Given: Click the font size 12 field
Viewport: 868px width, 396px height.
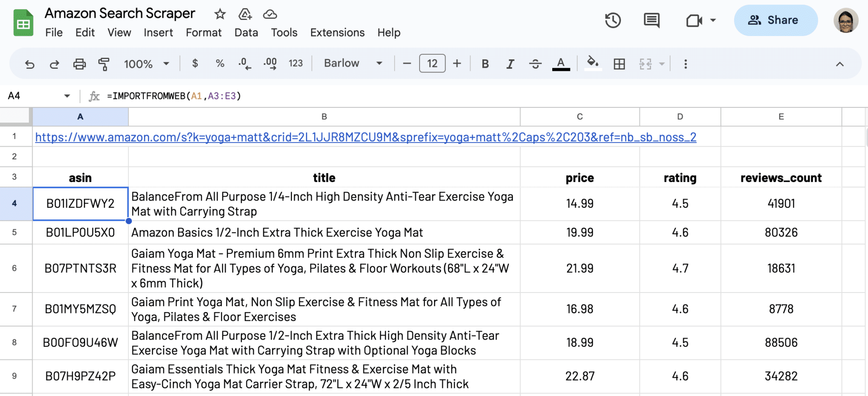Looking at the screenshot, I should [432, 64].
